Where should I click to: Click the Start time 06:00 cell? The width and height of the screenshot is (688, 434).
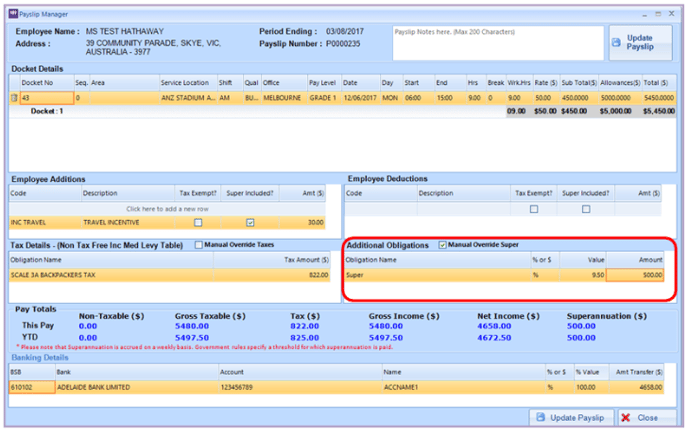pyautogui.click(x=418, y=98)
